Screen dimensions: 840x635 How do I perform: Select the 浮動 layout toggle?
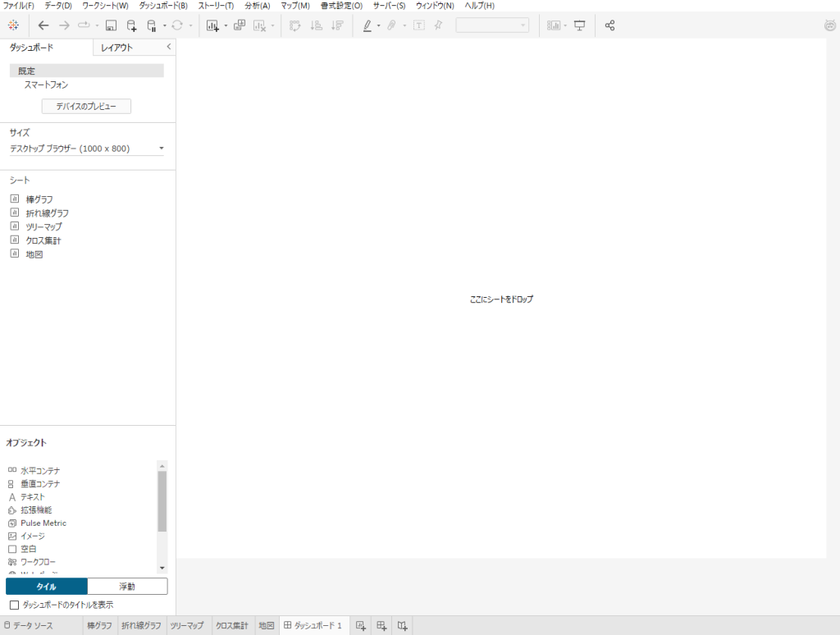click(127, 587)
